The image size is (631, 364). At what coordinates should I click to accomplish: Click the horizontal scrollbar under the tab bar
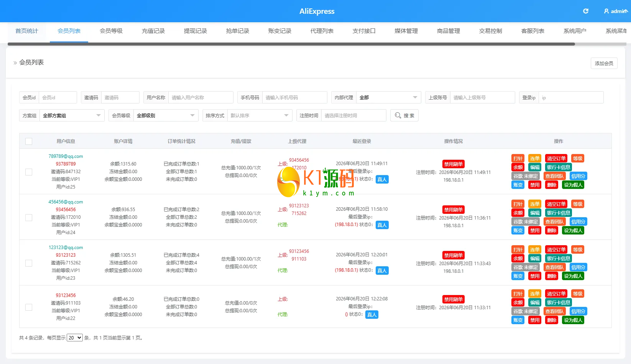click(x=291, y=44)
